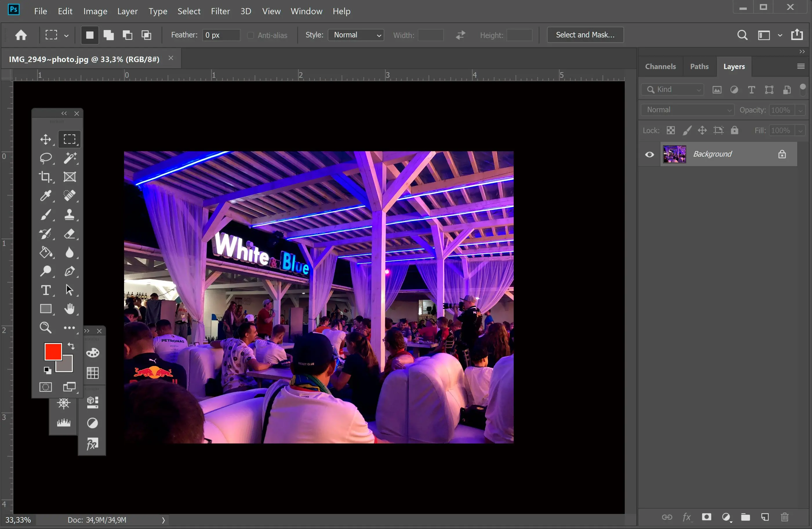Select the Move tool
Image resolution: width=812 pixels, height=529 pixels.
coord(46,139)
